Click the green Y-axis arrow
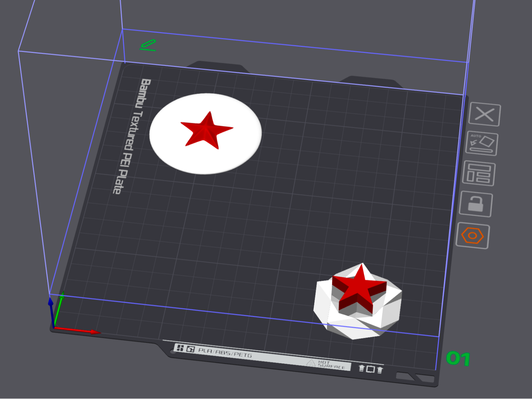Image resolution: width=532 pixels, height=399 pixels. [x=59, y=308]
